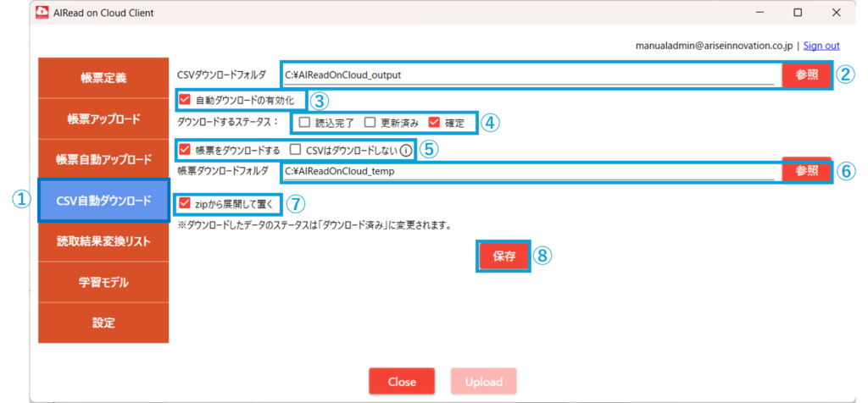Toggle 帳票をダウンロードする checkbox

[x=185, y=149]
